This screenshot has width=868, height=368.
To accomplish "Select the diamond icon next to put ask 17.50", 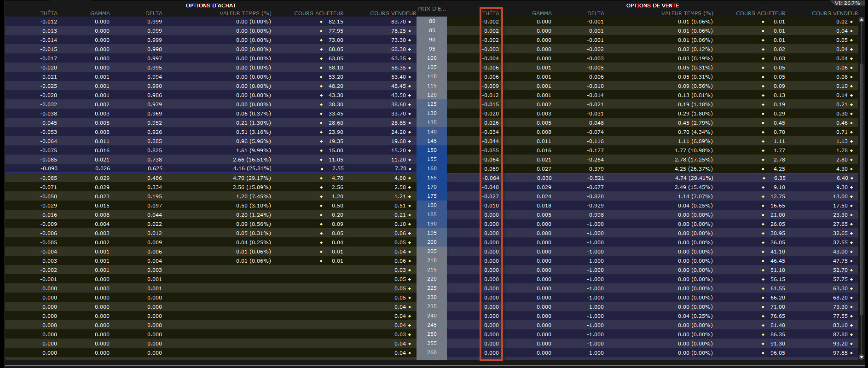I will point(851,206).
